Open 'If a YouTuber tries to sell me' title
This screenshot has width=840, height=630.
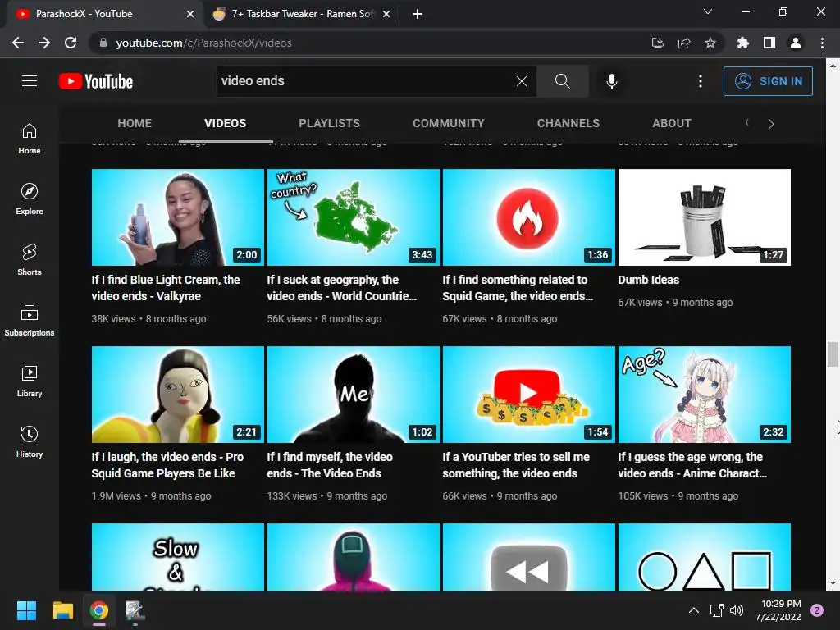(516, 465)
